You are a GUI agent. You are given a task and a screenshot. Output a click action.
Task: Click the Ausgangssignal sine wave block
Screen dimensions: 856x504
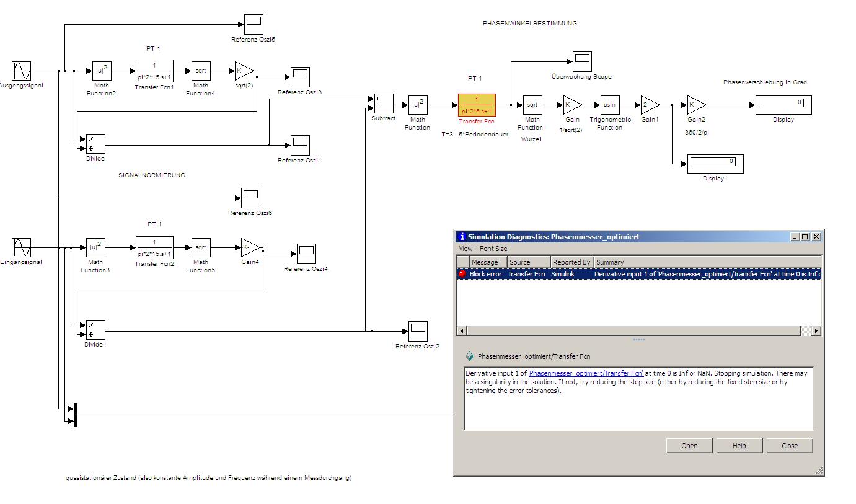[x=21, y=71]
